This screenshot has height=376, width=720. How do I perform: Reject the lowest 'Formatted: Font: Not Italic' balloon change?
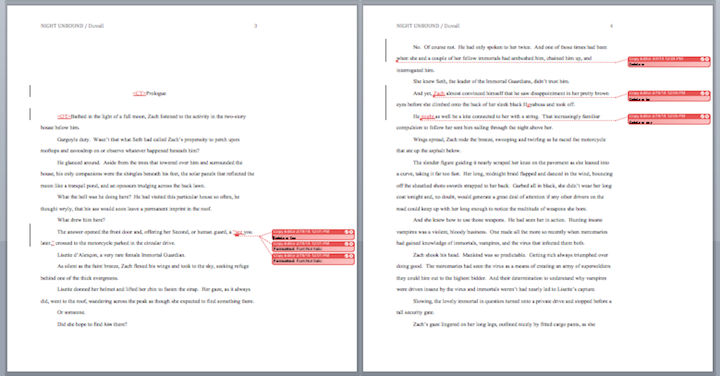coord(351,256)
